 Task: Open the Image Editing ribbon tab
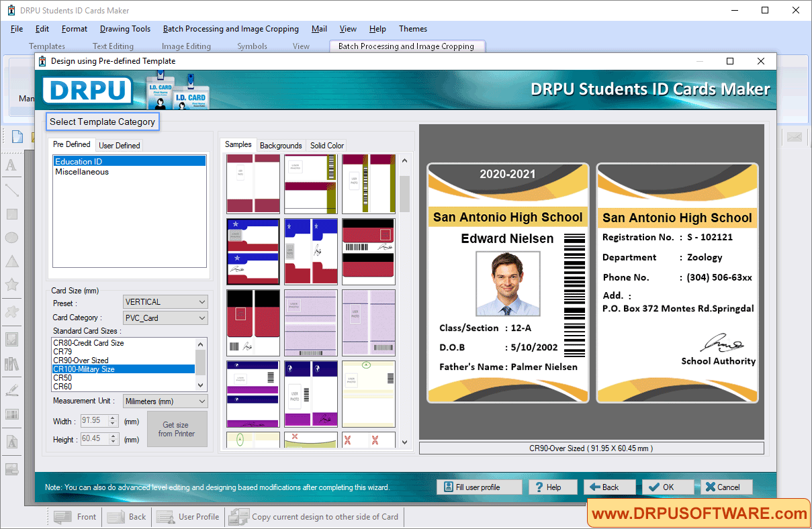pos(186,46)
